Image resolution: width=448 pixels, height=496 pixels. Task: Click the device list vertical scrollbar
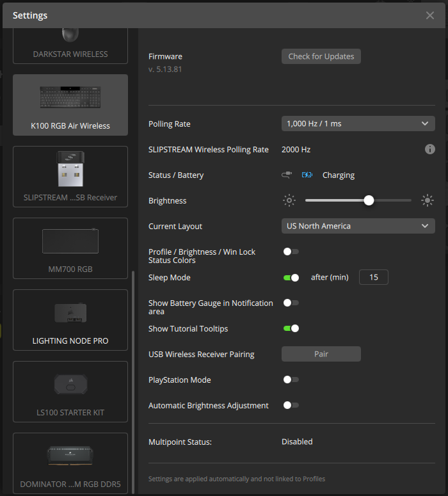click(x=133, y=382)
